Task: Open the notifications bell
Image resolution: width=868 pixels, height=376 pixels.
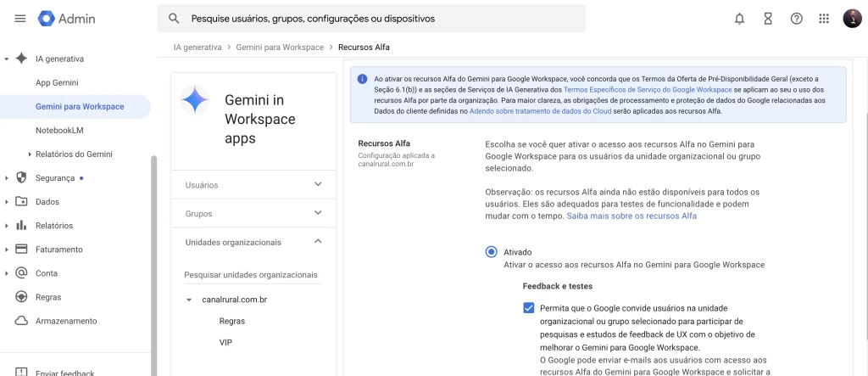Action: pos(739,19)
